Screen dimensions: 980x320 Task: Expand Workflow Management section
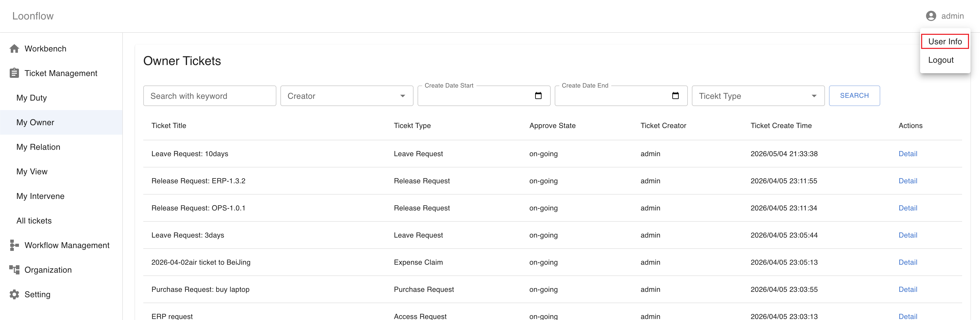(61, 246)
